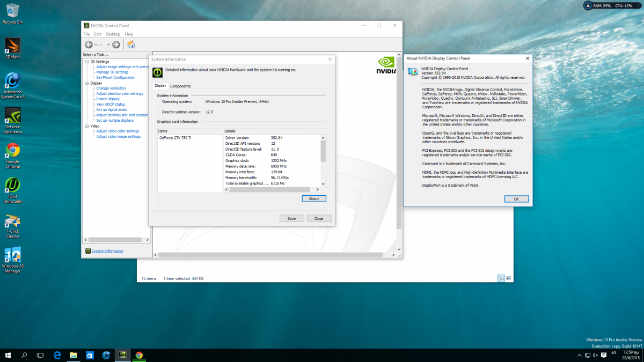644x362 pixels.
Task: Open Advanced SystemCare 8 desktop icon
Action: pyautogui.click(x=12, y=86)
